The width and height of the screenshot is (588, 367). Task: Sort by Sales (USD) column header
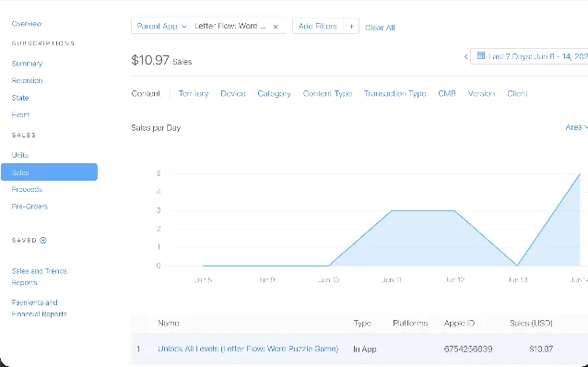point(532,323)
